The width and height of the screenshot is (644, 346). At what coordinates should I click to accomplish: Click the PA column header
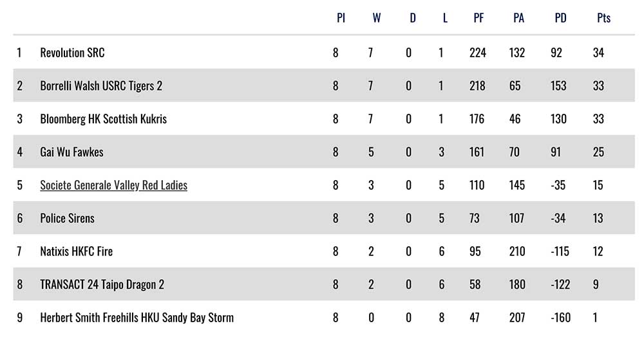pyautogui.click(x=518, y=18)
